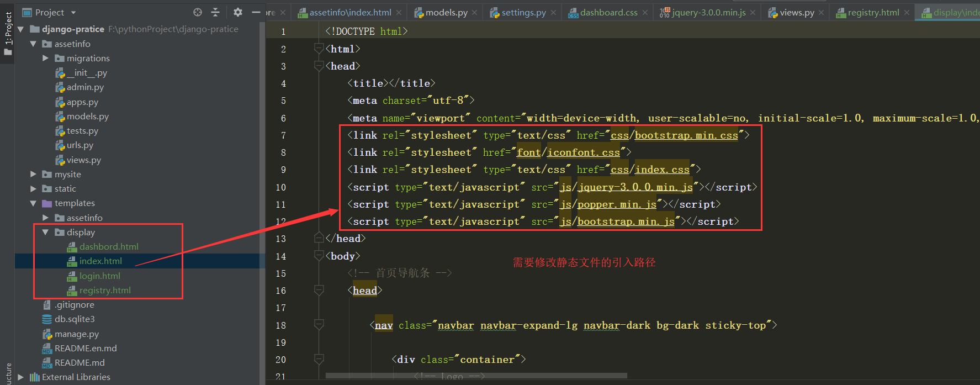Viewport: 980px width, 385px height.
Task: Open dashbord.html file
Action: (x=109, y=247)
